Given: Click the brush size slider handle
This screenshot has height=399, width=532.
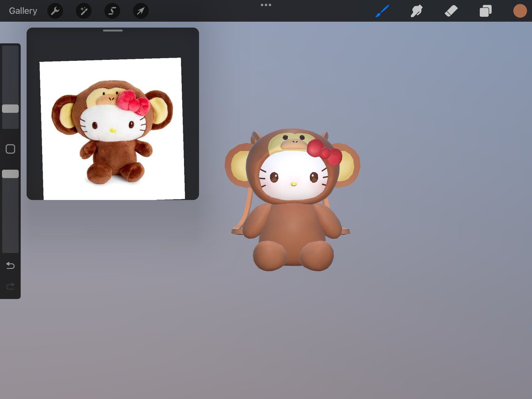Looking at the screenshot, I should click(10, 109).
